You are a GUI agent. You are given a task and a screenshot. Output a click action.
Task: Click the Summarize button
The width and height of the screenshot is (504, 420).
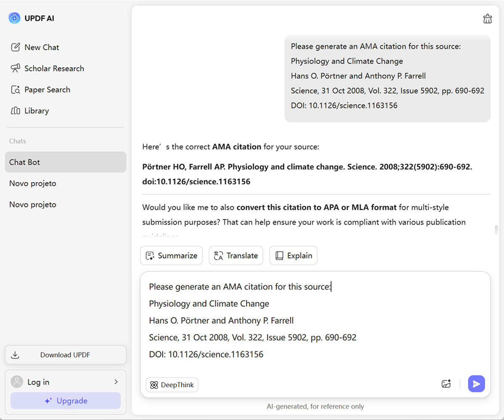pyautogui.click(x=171, y=255)
